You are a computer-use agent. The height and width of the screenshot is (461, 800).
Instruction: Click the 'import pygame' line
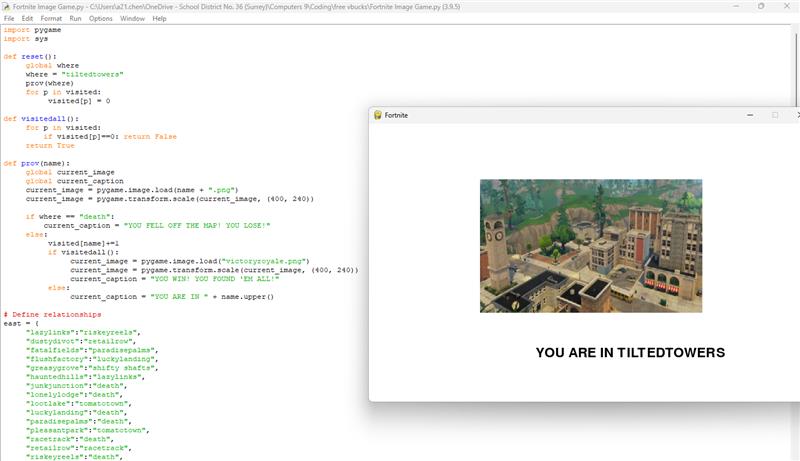(x=32, y=30)
